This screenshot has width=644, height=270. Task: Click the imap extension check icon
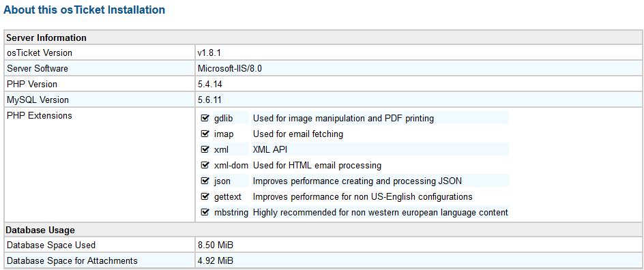point(205,134)
